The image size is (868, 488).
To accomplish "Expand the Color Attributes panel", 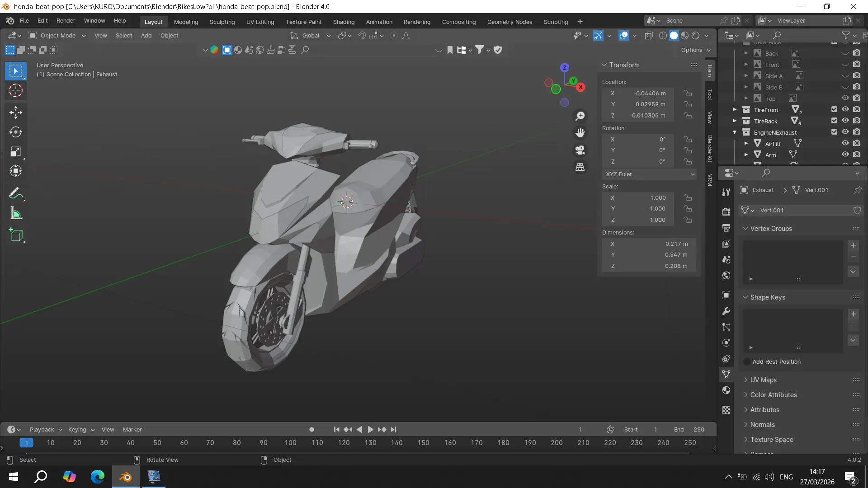I will click(773, 395).
